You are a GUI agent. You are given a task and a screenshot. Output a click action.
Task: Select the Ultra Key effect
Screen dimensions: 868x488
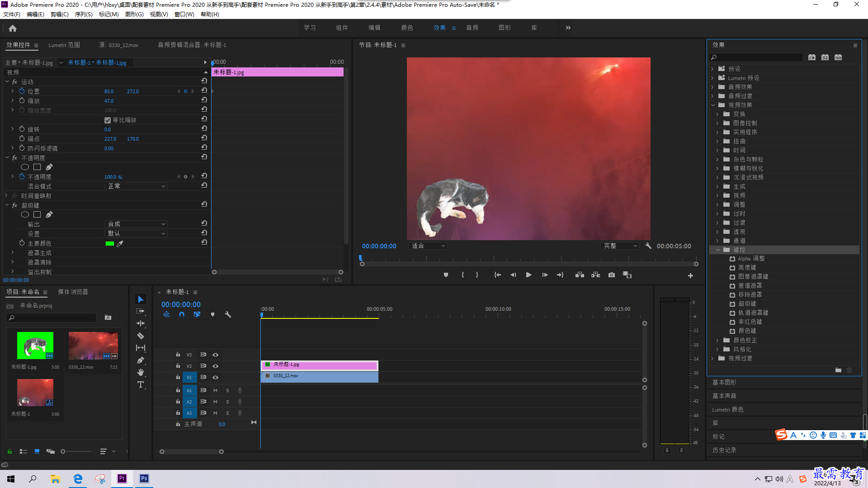pyautogui.click(x=747, y=304)
